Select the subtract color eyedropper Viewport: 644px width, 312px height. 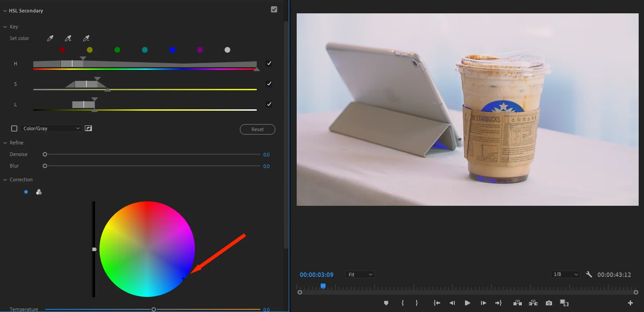[x=86, y=39]
